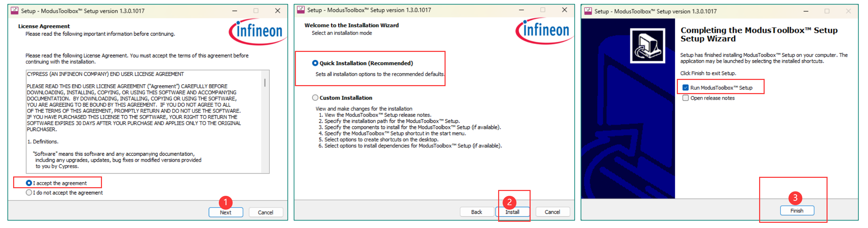
Task: Click Finish to exit Setup wizard
Action: 797,211
